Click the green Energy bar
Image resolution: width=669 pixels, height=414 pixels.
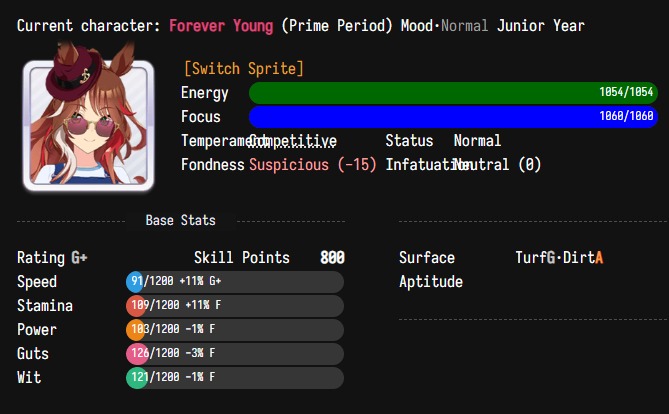tap(453, 93)
